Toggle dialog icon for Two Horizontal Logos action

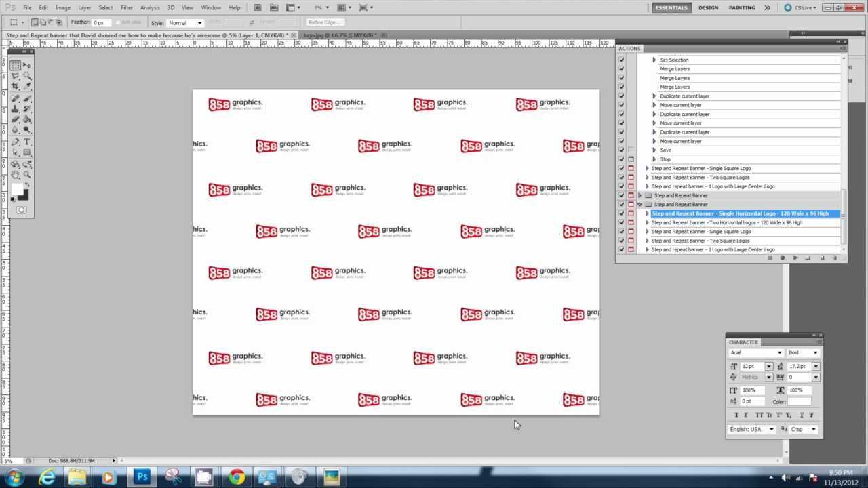tap(631, 222)
